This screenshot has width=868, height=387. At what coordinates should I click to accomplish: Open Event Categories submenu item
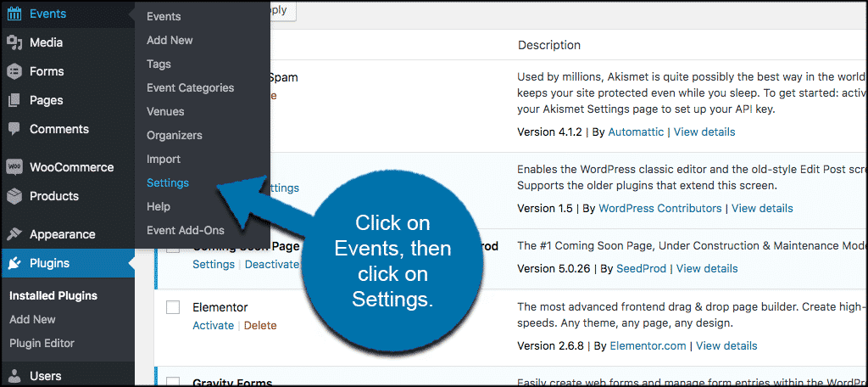point(190,87)
